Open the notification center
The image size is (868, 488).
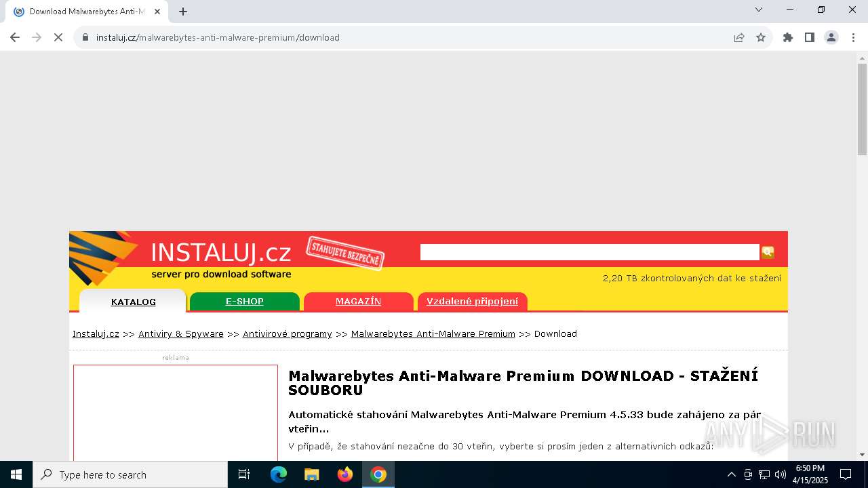[846, 474]
